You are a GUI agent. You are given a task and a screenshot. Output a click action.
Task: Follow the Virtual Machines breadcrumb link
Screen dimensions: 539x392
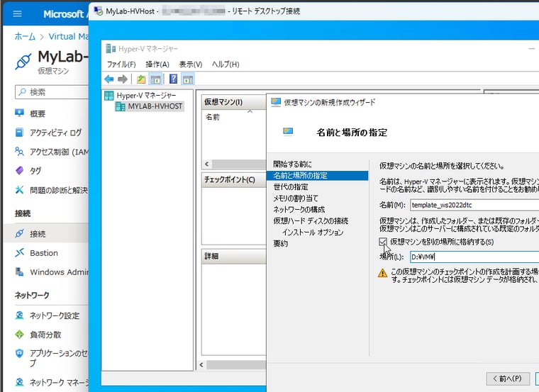68,36
